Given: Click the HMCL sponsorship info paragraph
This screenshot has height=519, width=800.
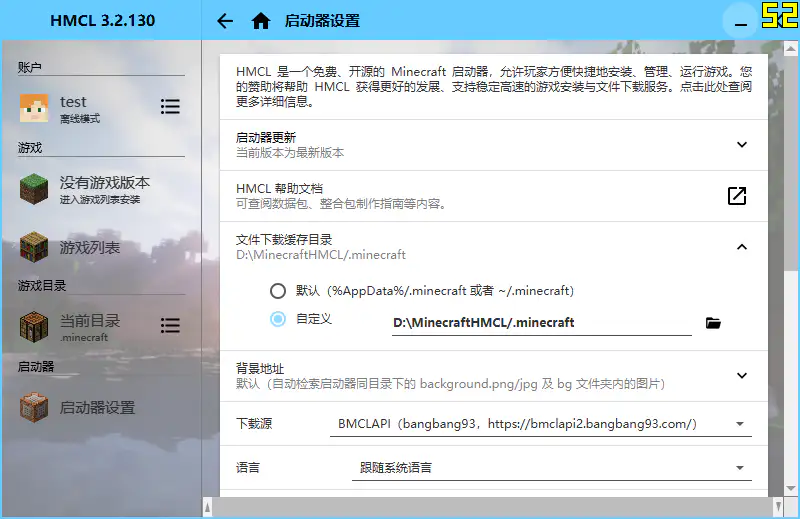Looking at the screenshot, I should click(x=494, y=87).
